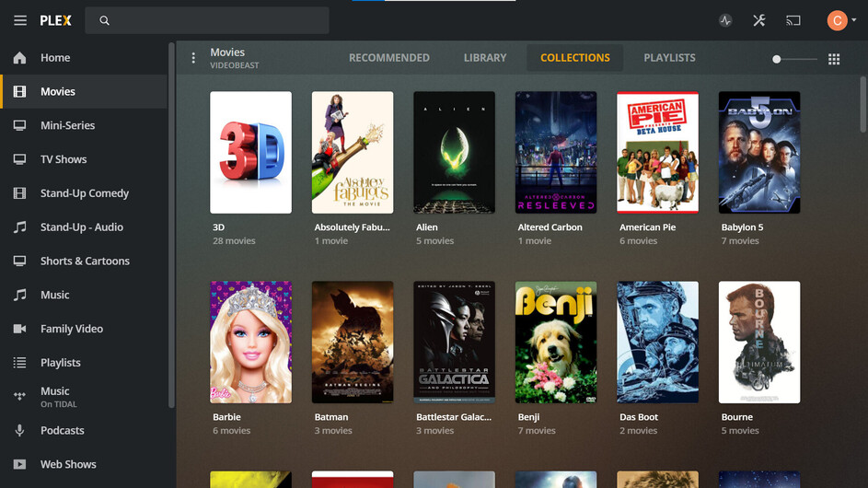Click the Mini-Series monitor icon

[19, 125]
